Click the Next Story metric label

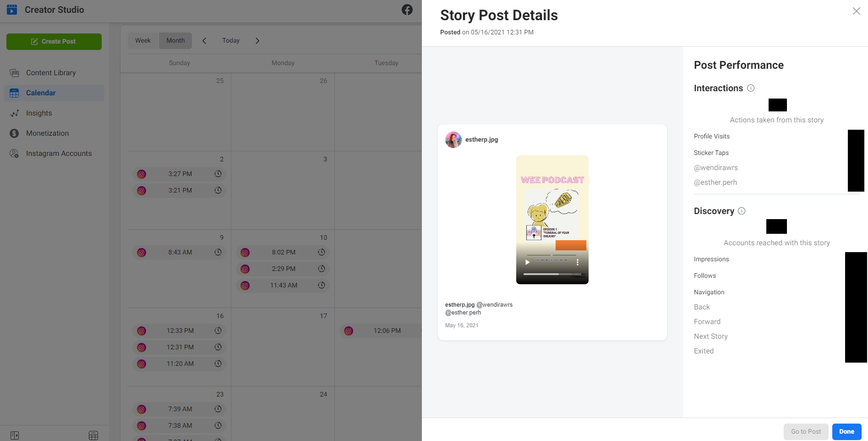[710, 336]
